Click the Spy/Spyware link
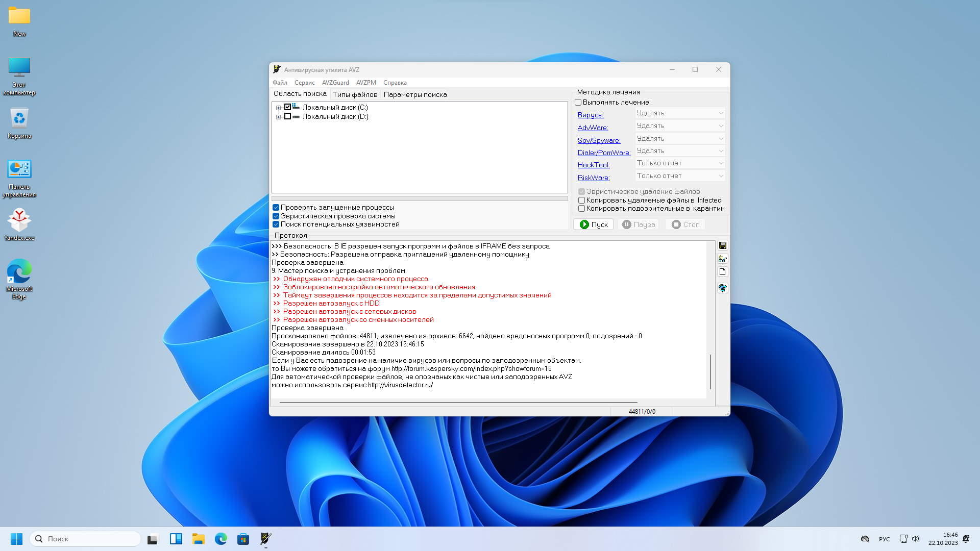This screenshot has width=980, height=551. point(599,140)
